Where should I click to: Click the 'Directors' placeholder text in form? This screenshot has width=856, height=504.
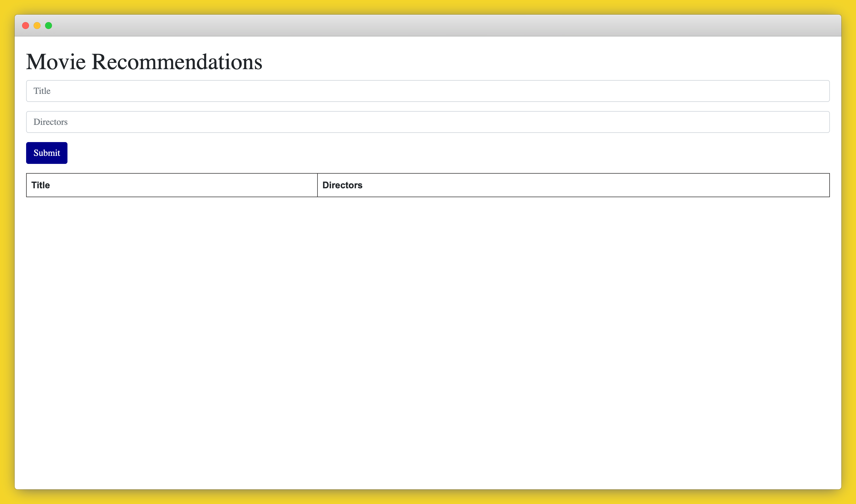(x=50, y=122)
